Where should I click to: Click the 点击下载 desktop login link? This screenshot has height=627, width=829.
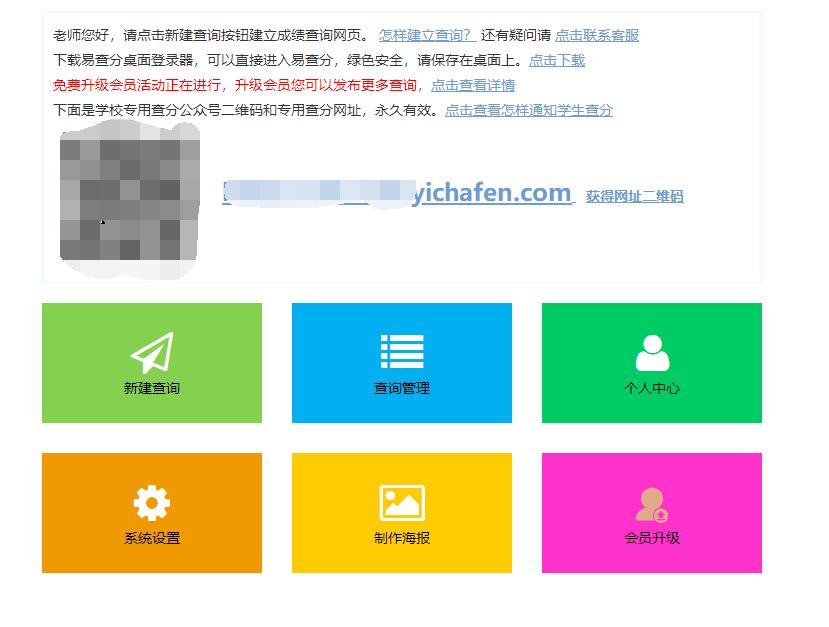(x=557, y=60)
